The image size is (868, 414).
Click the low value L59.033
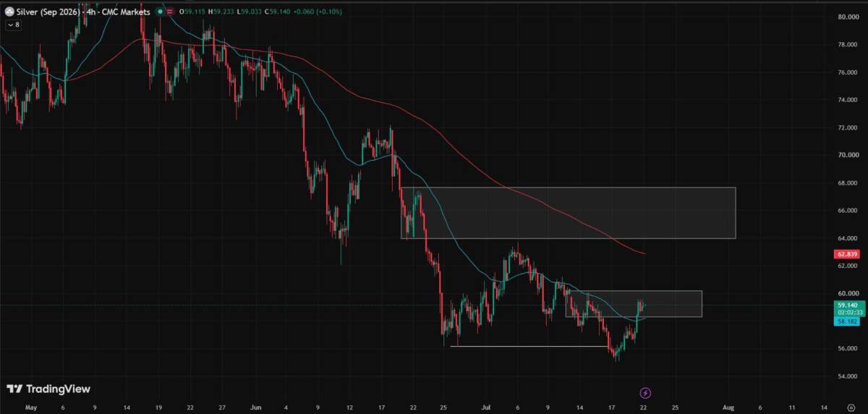tap(249, 12)
